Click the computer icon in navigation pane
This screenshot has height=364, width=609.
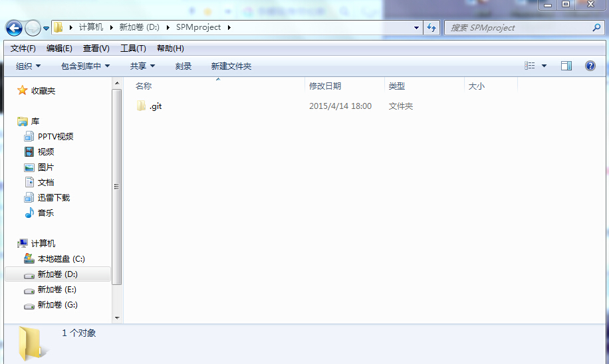click(23, 243)
